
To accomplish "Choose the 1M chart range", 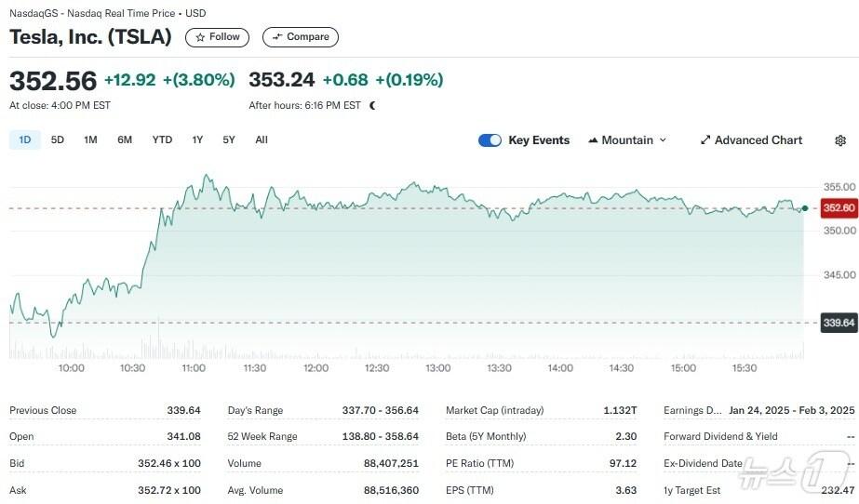I will tap(90, 140).
